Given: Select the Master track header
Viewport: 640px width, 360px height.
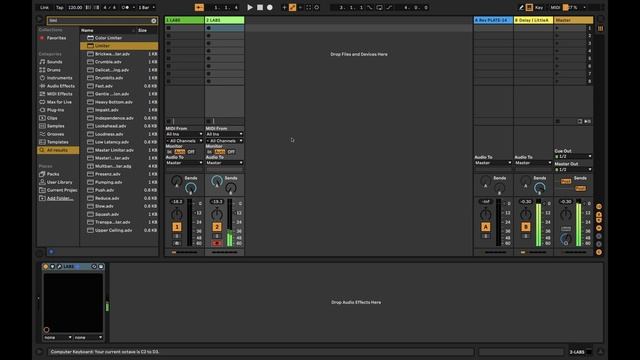Looking at the screenshot, I should [x=573, y=20].
